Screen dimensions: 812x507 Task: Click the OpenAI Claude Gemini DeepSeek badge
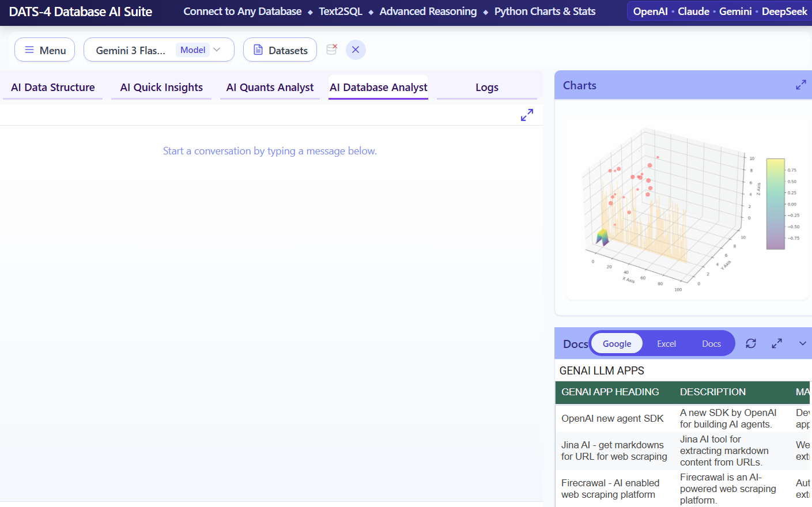pos(720,12)
